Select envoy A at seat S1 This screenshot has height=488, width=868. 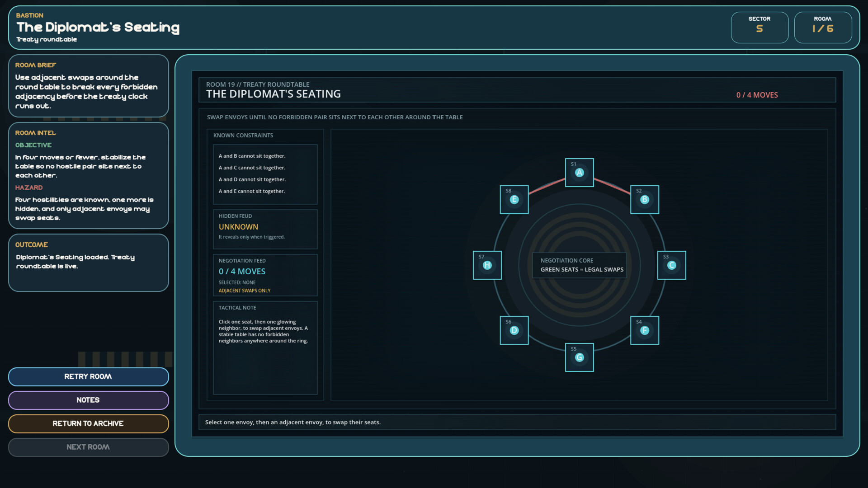[x=579, y=173]
